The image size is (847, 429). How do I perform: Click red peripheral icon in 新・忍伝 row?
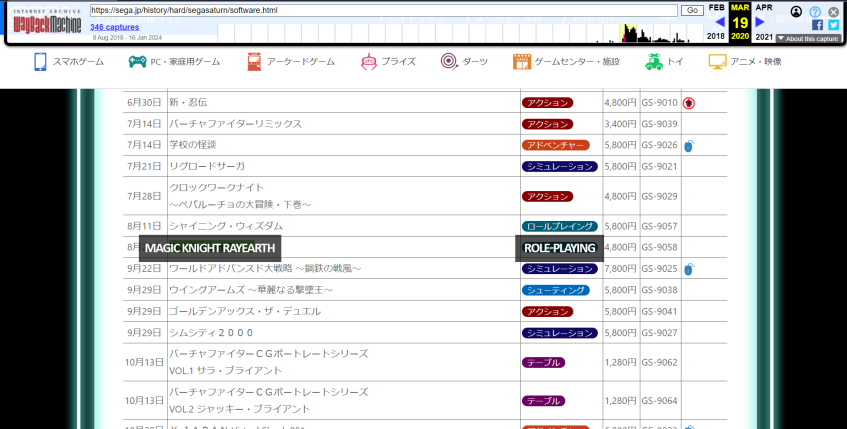(688, 103)
